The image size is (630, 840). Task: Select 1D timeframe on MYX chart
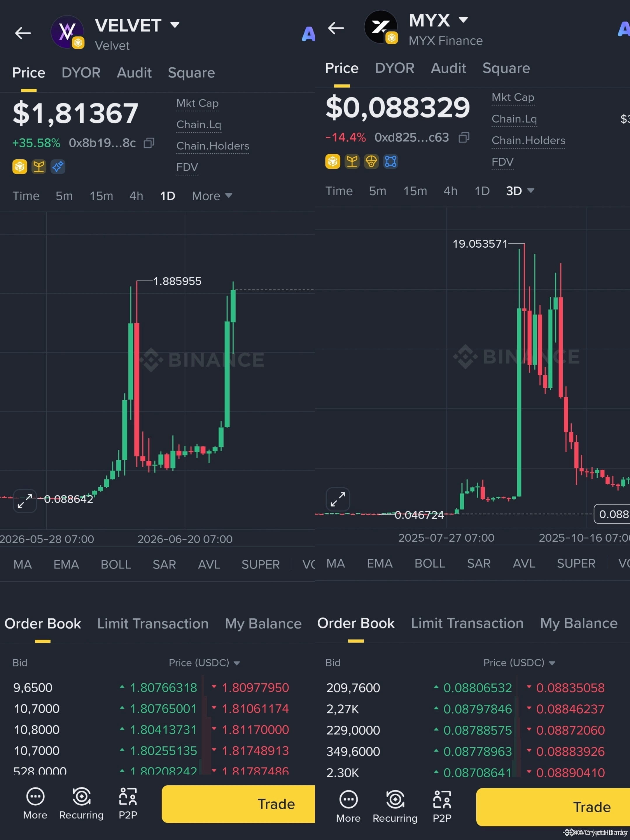[x=482, y=191]
